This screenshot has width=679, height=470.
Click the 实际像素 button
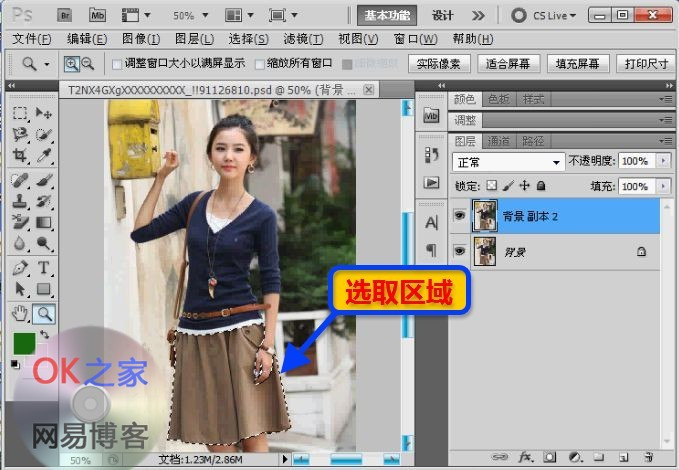(439, 63)
